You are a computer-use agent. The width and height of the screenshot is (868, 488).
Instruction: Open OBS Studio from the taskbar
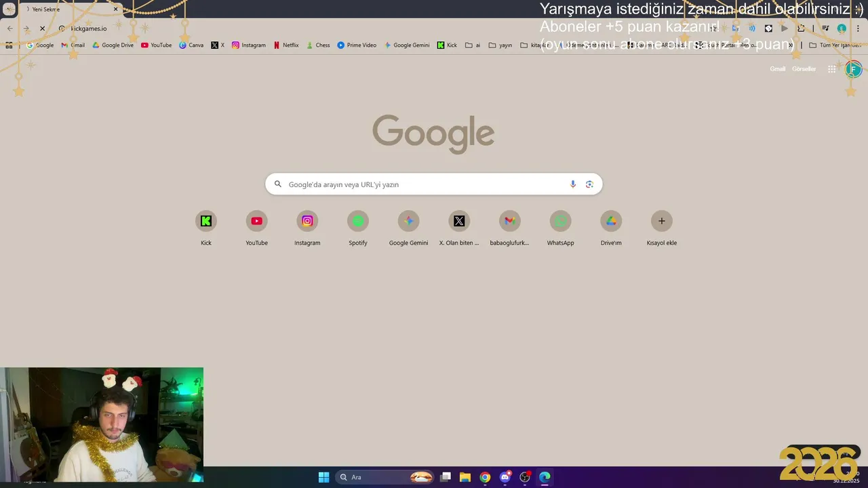[525, 477]
